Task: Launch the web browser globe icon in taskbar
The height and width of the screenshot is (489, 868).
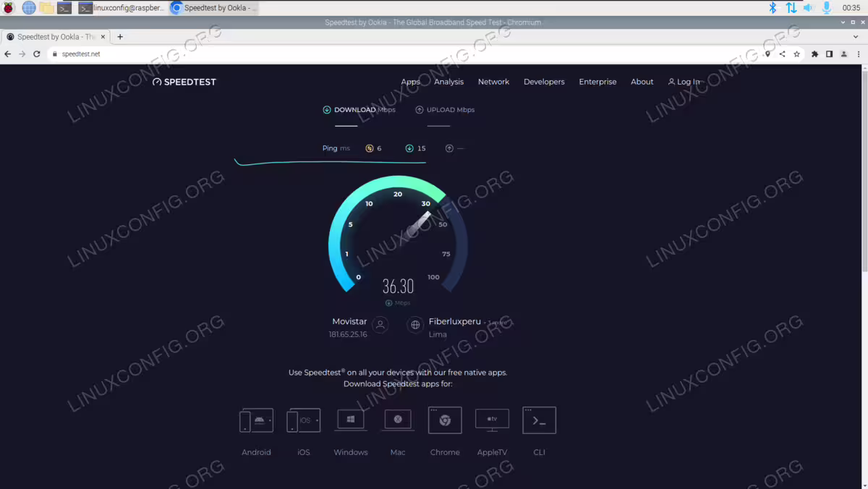Action: [x=29, y=8]
